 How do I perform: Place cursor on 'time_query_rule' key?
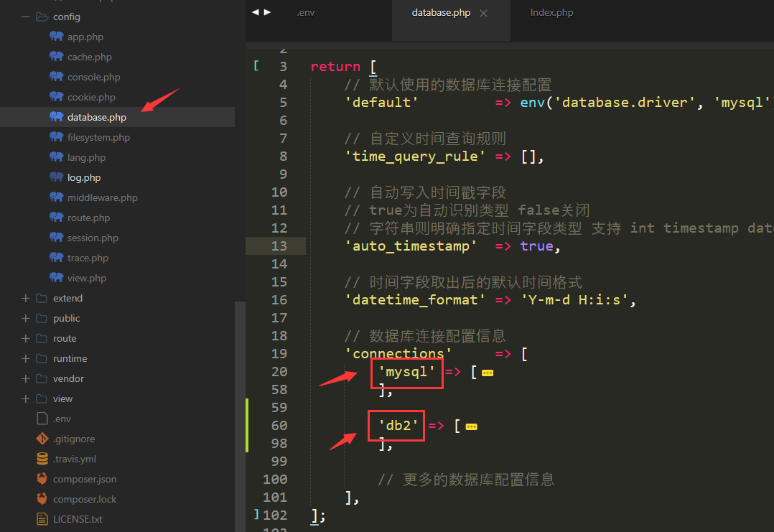pyautogui.click(x=415, y=156)
